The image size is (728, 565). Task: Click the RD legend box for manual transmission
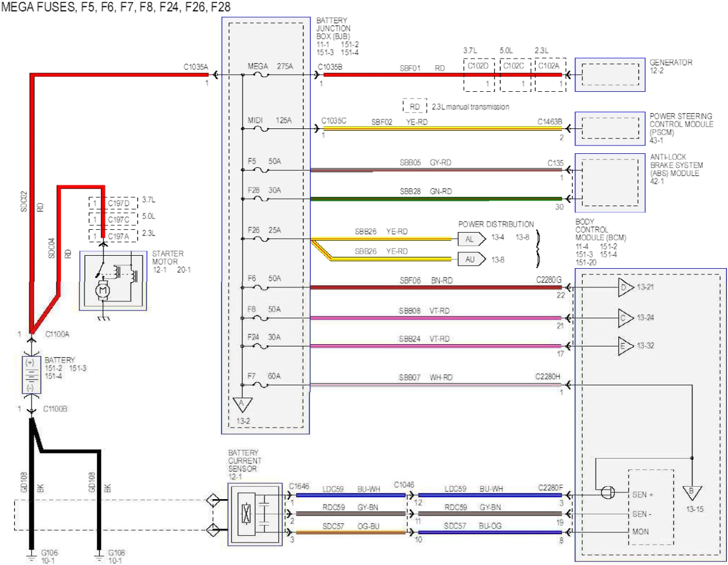[415, 106]
